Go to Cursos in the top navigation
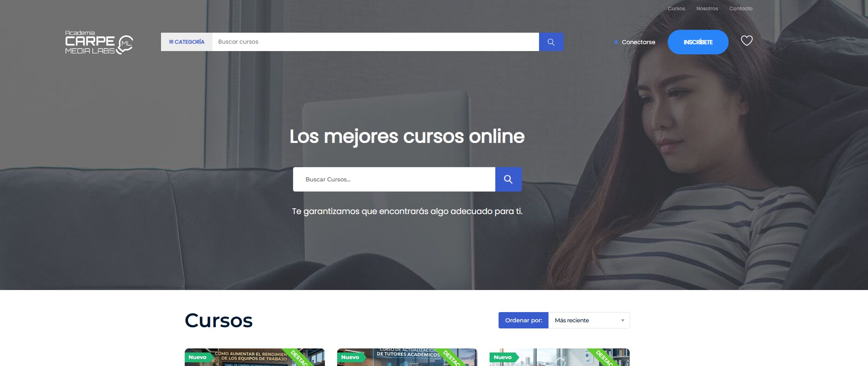868x366 pixels. point(676,9)
